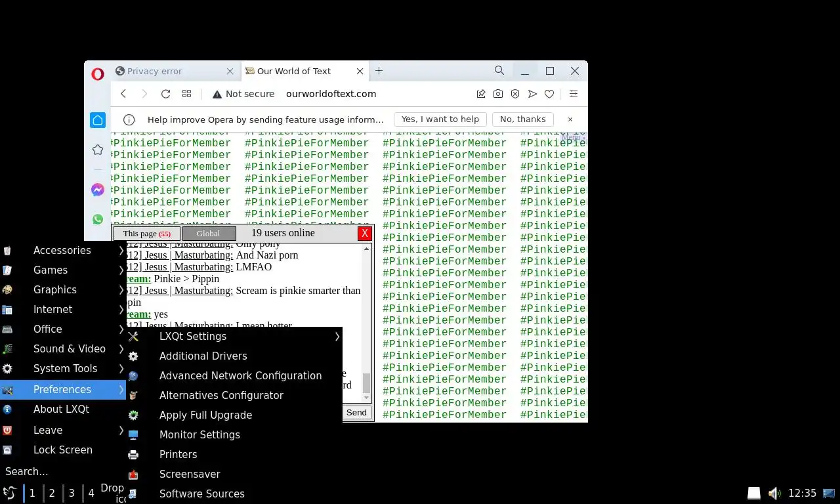Open volume control speaker icon

click(774, 493)
